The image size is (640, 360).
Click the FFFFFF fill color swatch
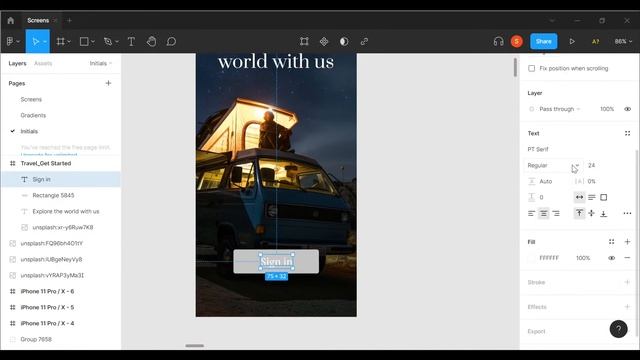click(x=531, y=258)
